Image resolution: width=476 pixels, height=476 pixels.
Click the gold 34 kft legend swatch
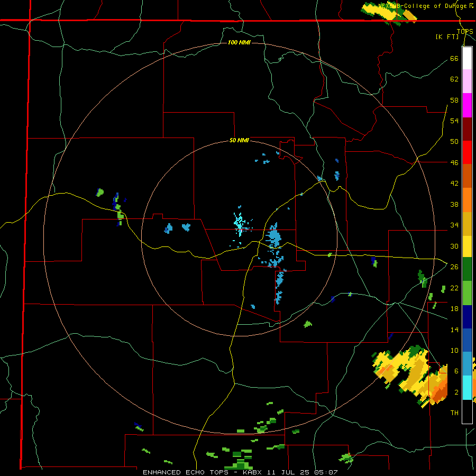point(467,224)
